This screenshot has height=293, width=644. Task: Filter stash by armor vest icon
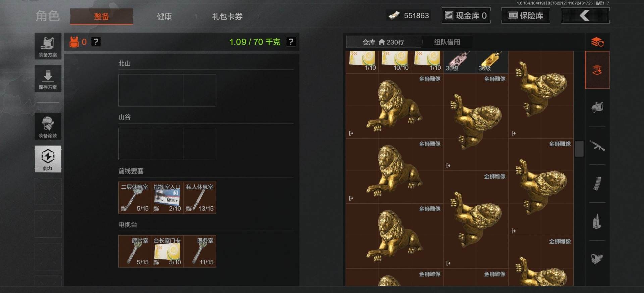597,107
